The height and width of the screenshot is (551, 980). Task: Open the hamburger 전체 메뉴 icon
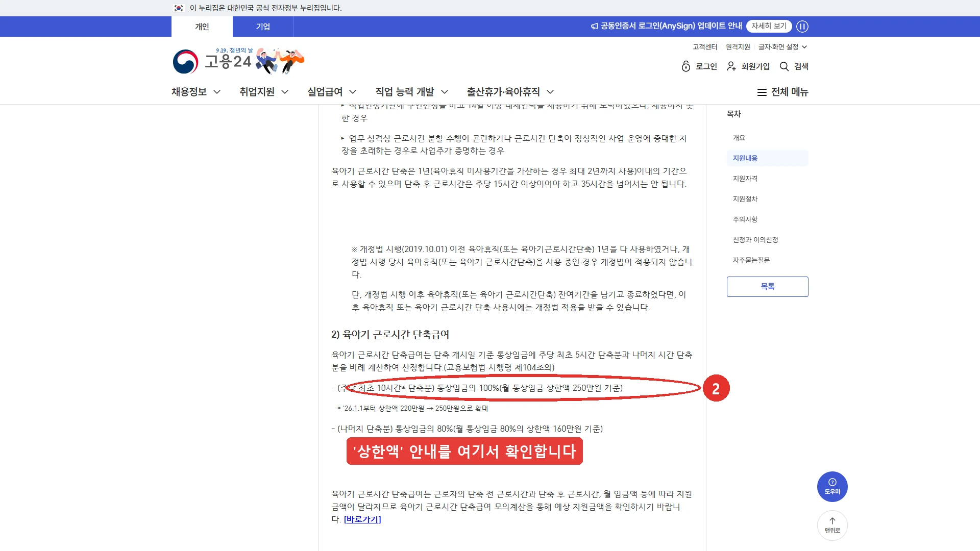point(762,92)
